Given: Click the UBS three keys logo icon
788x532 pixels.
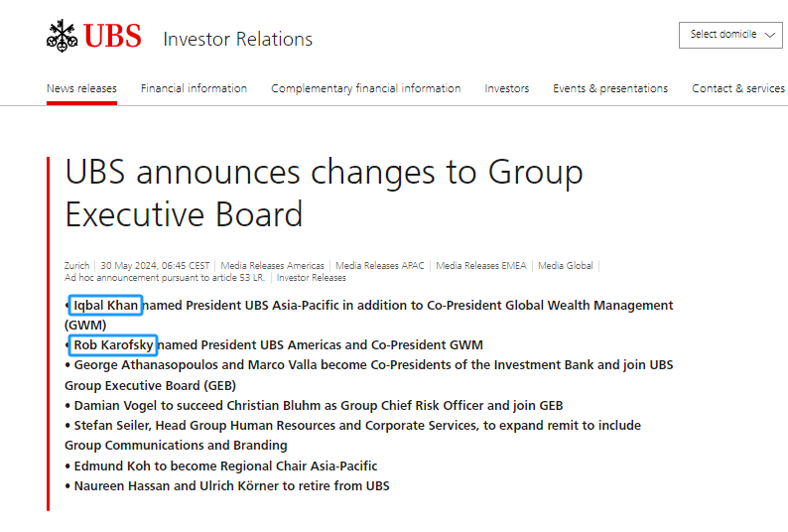Looking at the screenshot, I should click(x=63, y=36).
